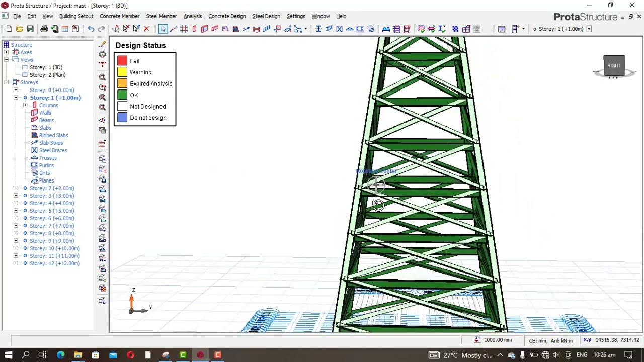Click the blue Do not design swatch
Image resolution: width=644 pixels, height=362 pixels.
(122, 118)
